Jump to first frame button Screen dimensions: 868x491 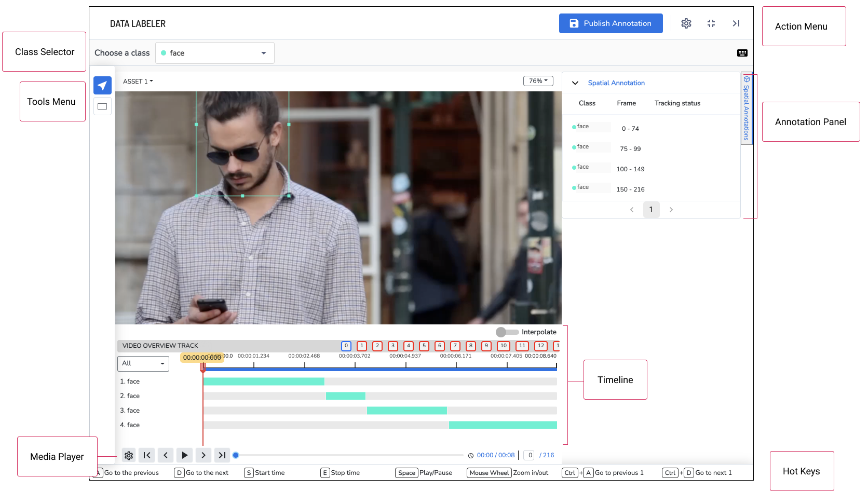click(147, 455)
